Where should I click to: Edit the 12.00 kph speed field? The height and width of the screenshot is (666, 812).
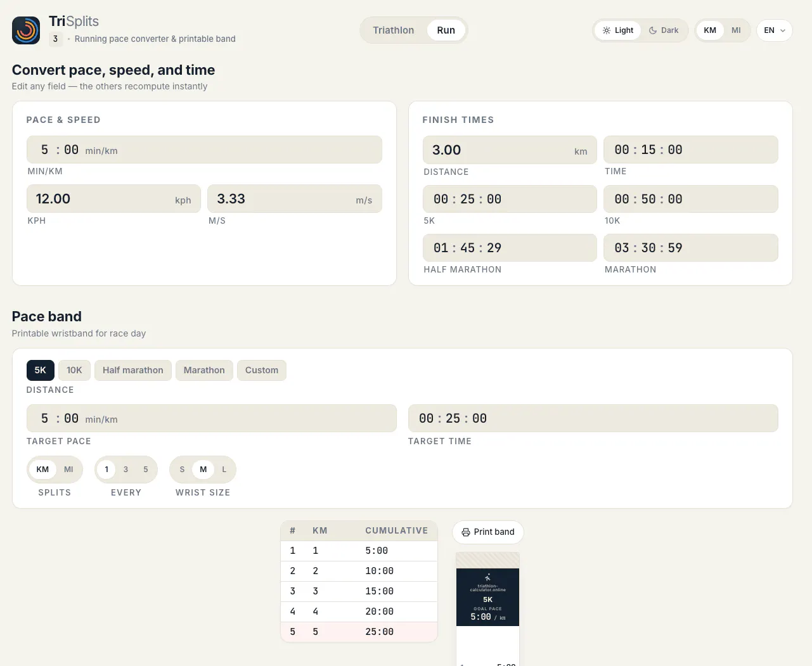coord(113,199)
